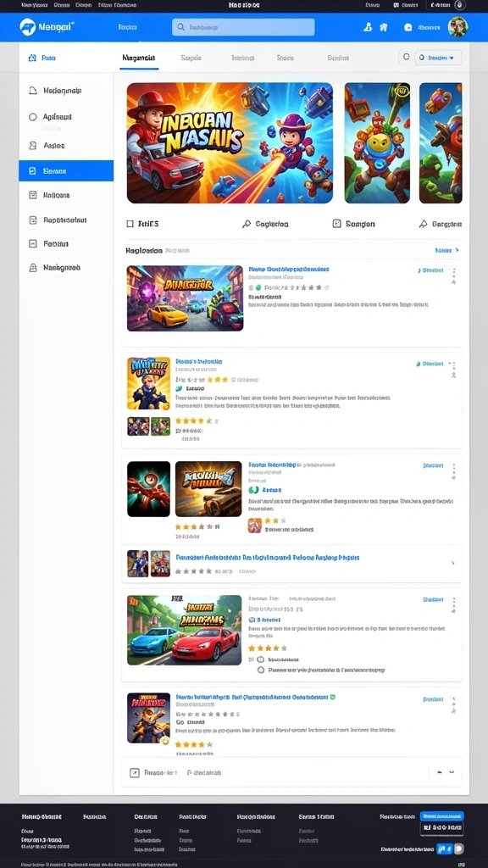Click the magnifier icon in the search box
The image size is (488, 868).
pos(180,26)
